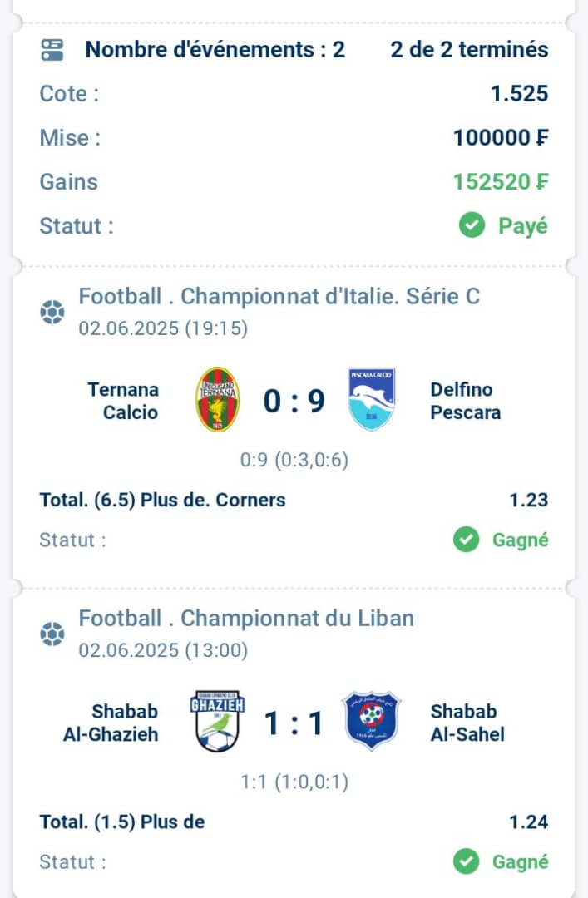Viewport: 588px width, 898px height.
Task: Tap football icon beside Championnat du Liban
Action: (x=52, y=634)
